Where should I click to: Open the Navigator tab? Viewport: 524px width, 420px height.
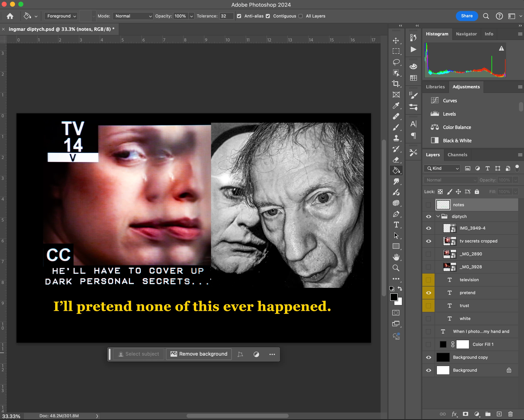[x=466, y=34]
